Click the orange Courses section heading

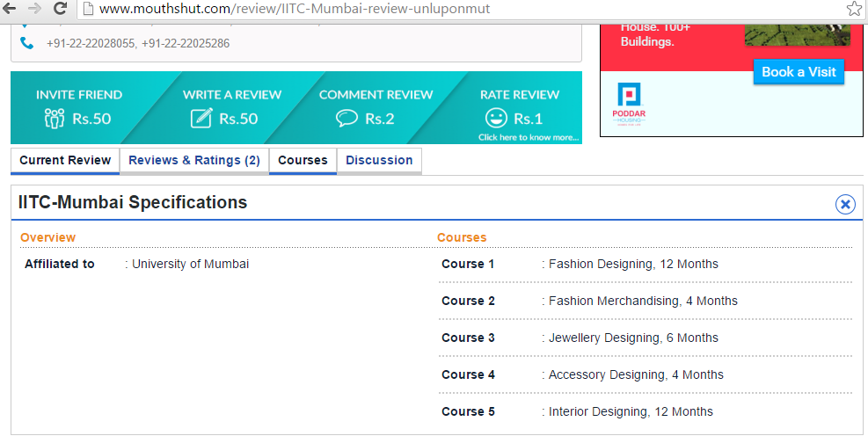pyautogui.click(x=462, y=237)
